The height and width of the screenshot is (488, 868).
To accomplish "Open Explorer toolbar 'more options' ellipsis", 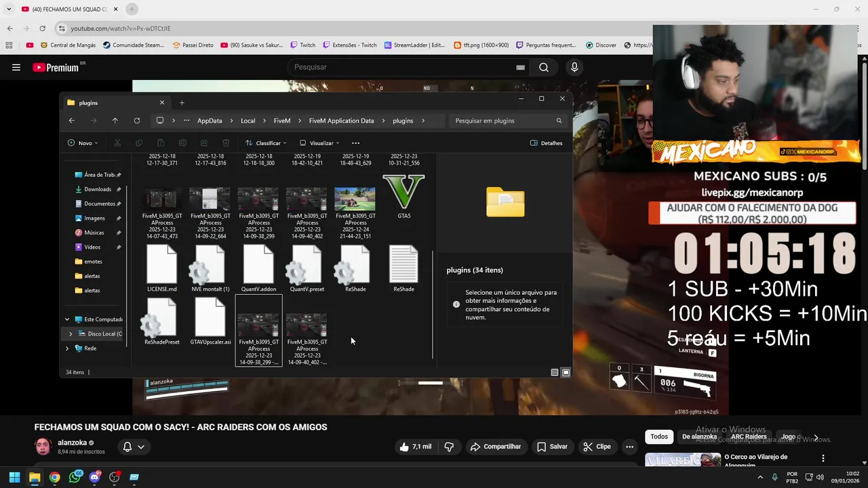I will point(355,143).
